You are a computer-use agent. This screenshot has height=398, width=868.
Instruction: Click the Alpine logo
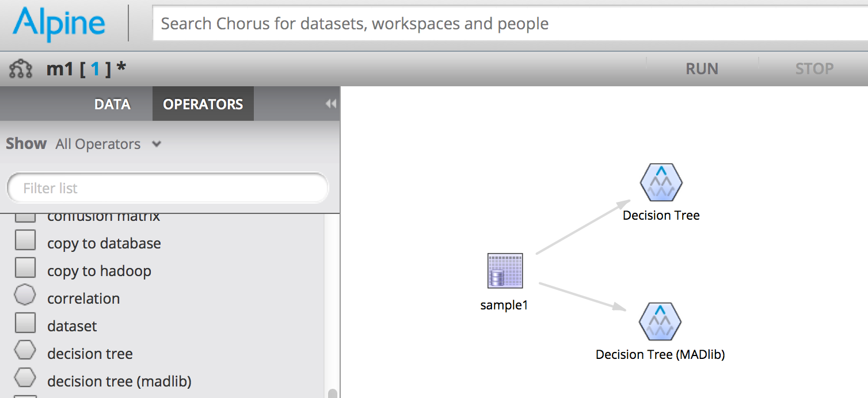pos(59,24)
